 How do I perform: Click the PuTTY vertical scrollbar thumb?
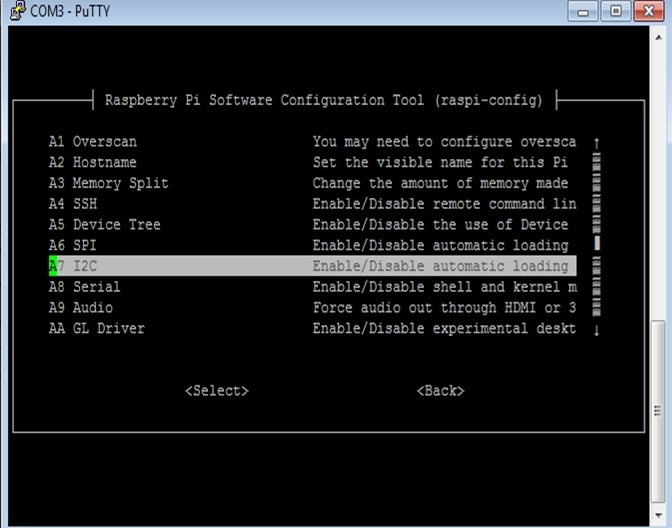coord(658,411)
